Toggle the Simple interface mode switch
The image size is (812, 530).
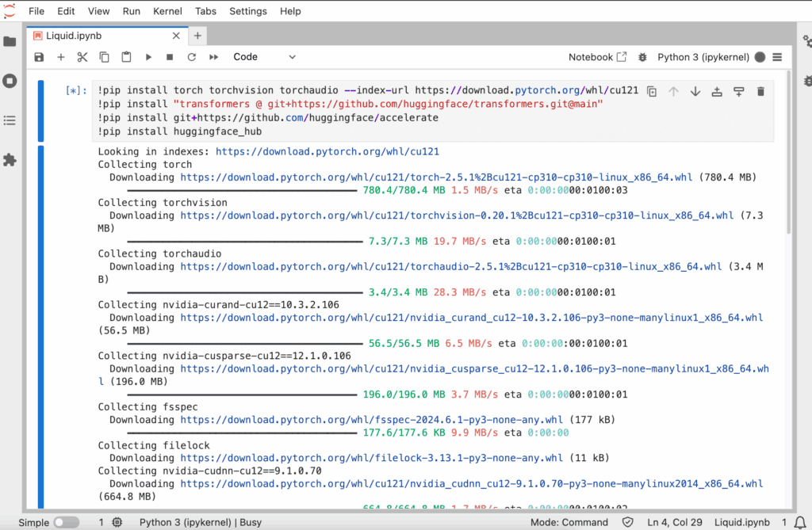(x=67, y=522)
